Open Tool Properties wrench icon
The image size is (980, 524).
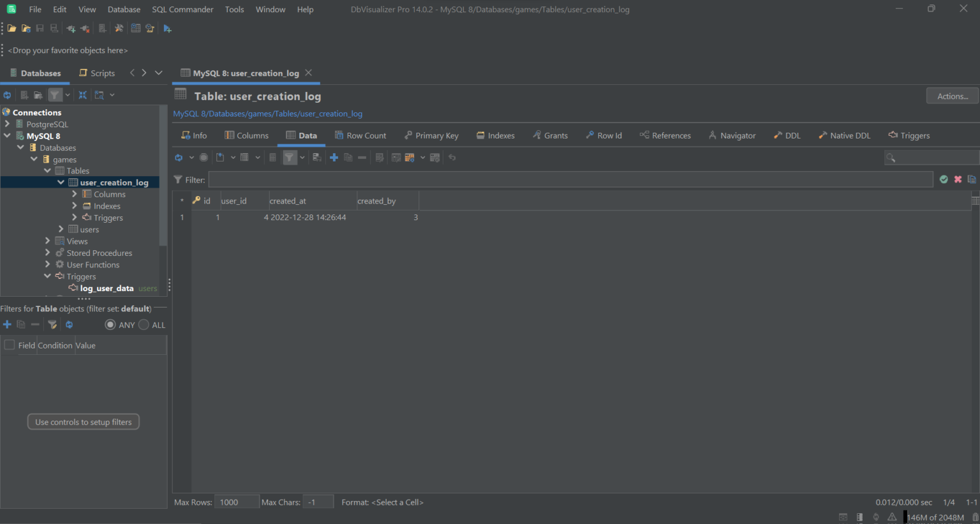coord(119,29)
